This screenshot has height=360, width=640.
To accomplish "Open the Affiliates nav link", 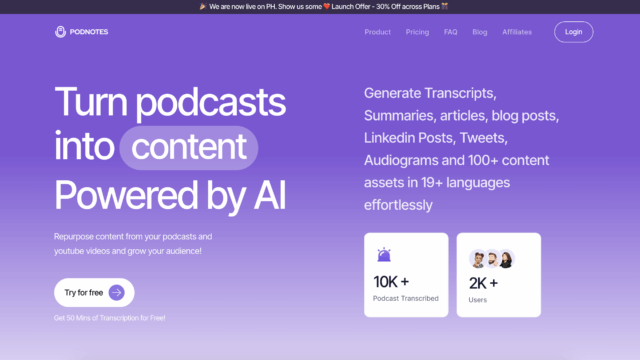I will (x=517, y=32).
